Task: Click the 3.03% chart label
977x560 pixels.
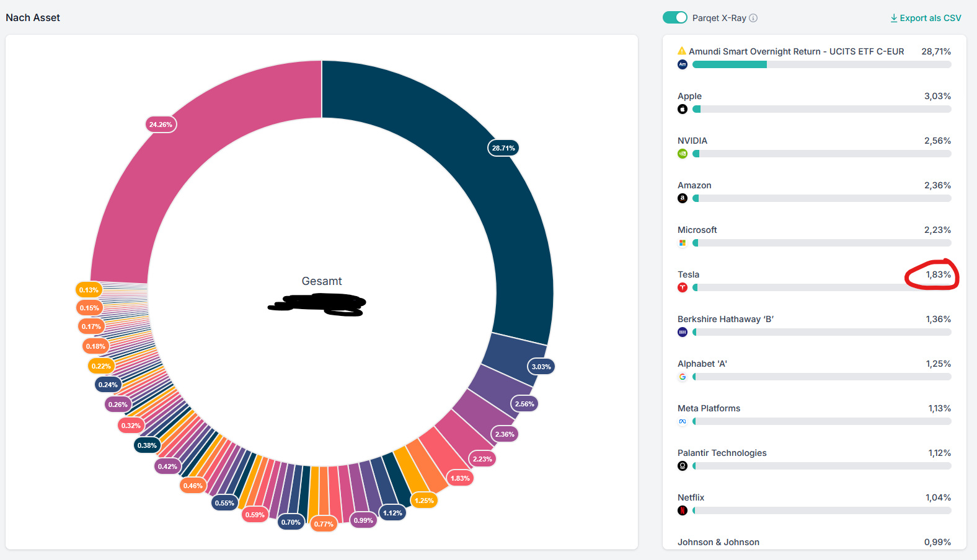Action: click(541, 367)
